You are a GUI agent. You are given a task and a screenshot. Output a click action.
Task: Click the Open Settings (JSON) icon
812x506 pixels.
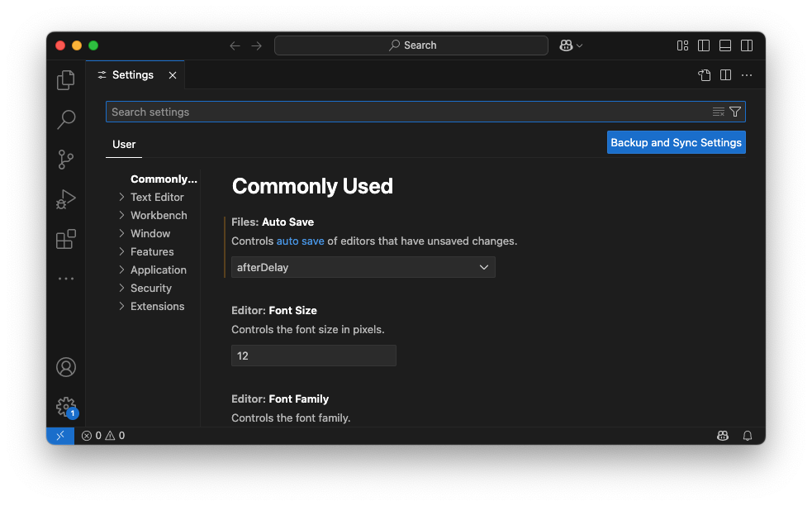point(704,75)
